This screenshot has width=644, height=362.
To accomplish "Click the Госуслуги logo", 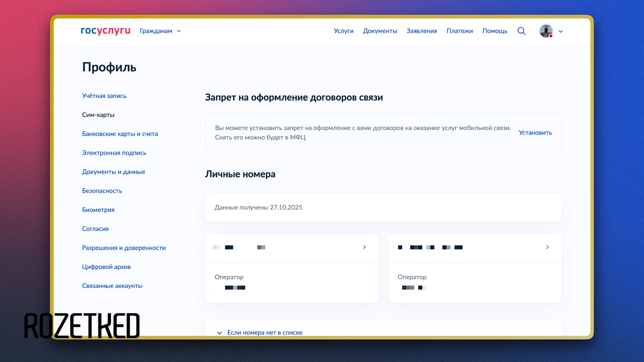I will point(105,31).
